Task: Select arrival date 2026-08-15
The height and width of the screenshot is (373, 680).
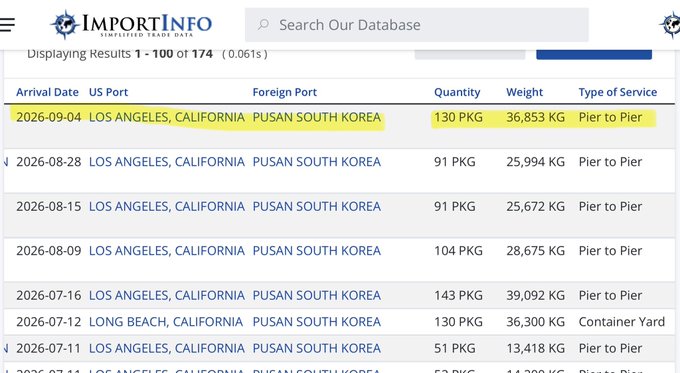Action: [49, 206]
